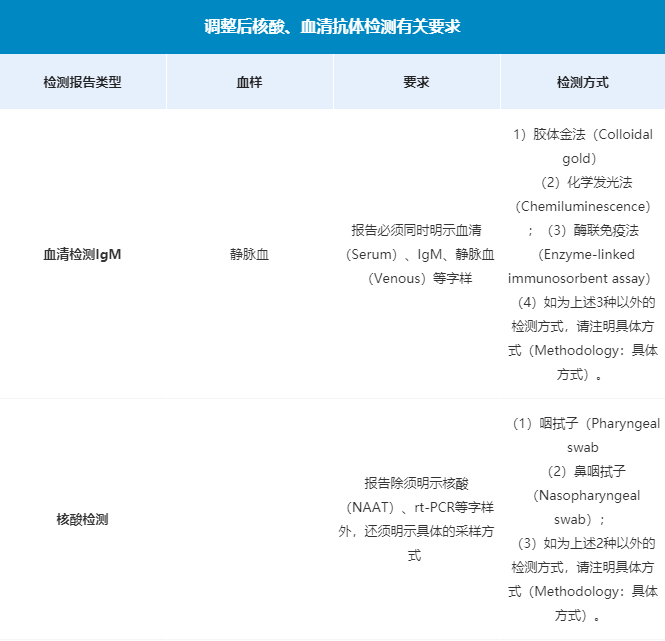
Task: Click the title banner "调整后核酸、血清抗体检测有关要求"
Action: [x=332, y=27]
